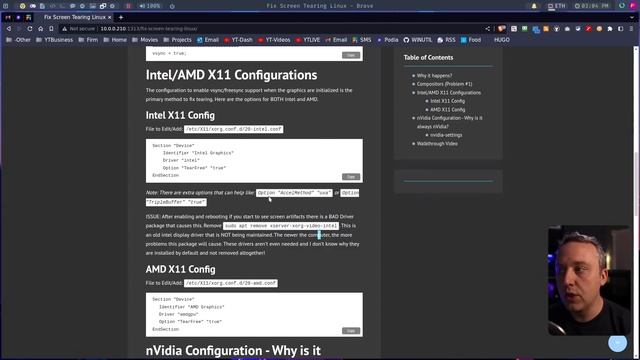Click the volume 100% indicator in panel
The width and height of the screenshot is (640, 360).
[x=150, y=6]
